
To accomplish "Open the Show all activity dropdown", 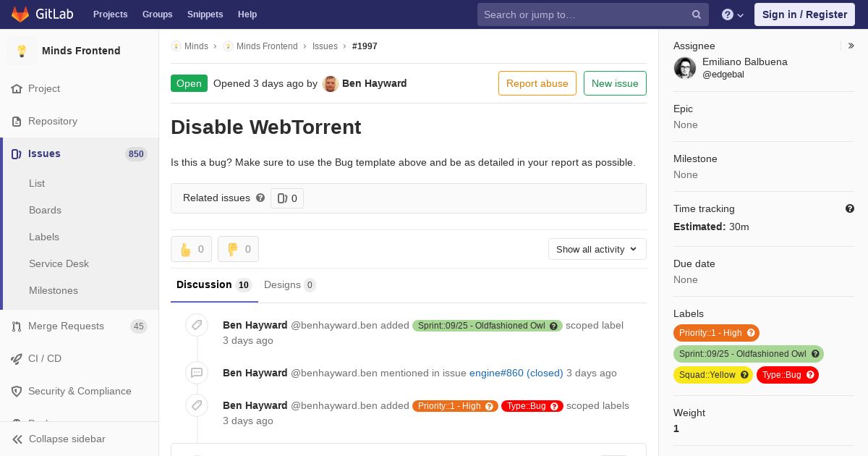I will coord(597,249).
